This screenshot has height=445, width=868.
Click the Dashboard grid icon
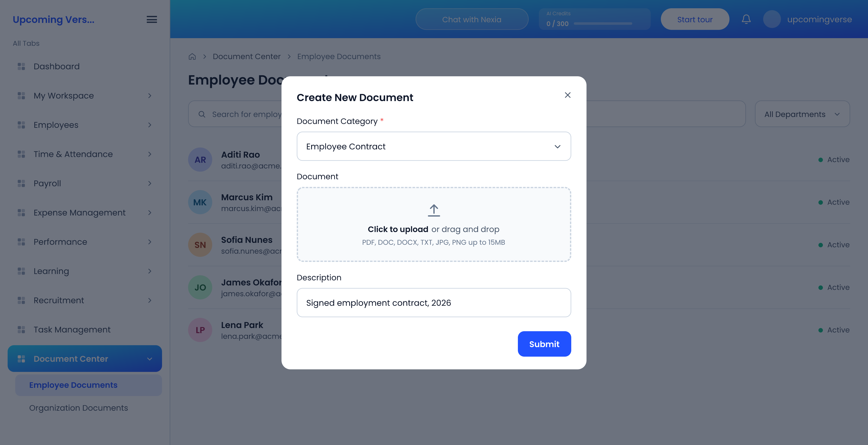(x=21, y=66)
